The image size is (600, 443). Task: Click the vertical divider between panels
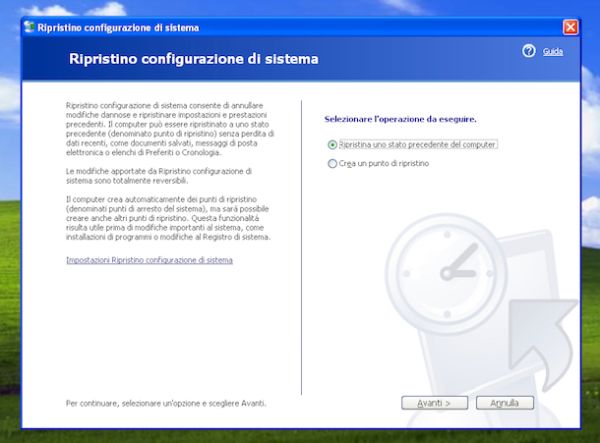(302, 245)
